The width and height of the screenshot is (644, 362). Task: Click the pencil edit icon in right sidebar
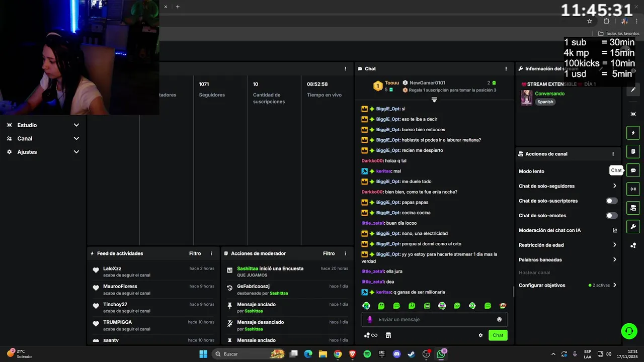(633, 89)
